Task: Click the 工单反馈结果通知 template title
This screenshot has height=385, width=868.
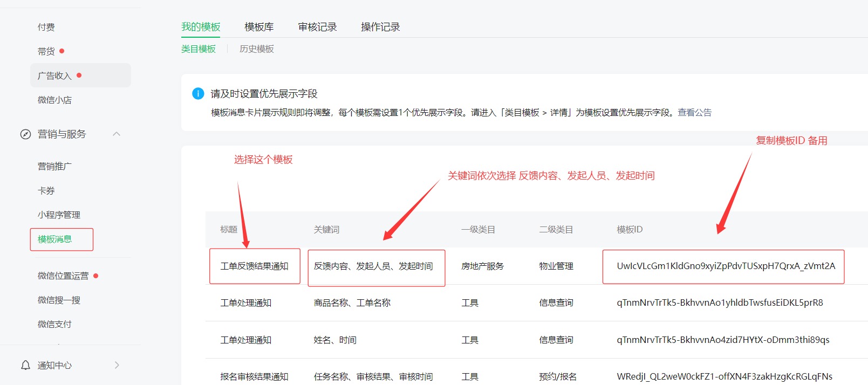Action: pos(254,266)
